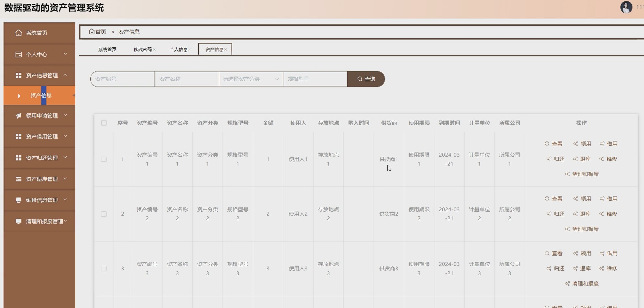Click the 到期时间 column header
The image size is (644, 308).
449,123
